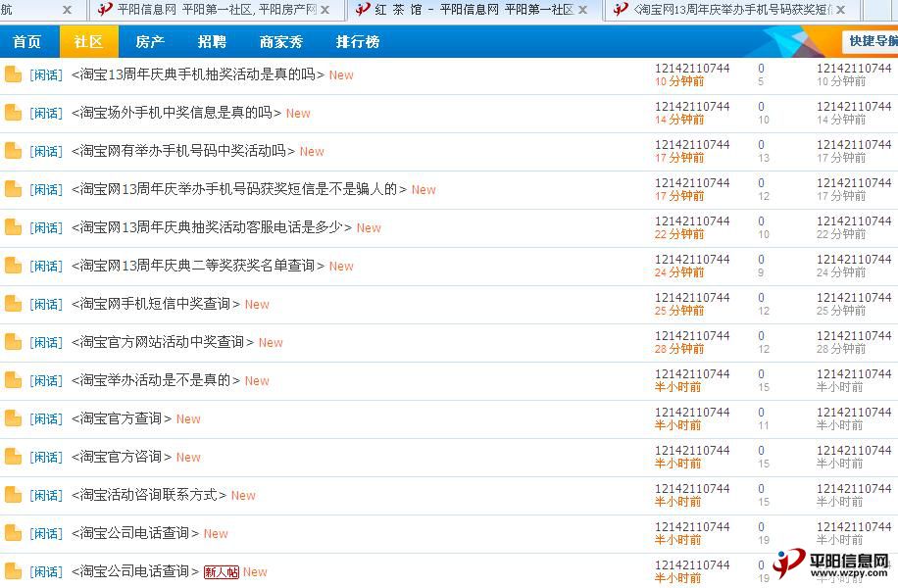The width and height of the screenshot is (898, 588).
Task: Click the folder icon of 淘宝官方查询 thread
Action: pyautogui.click(x=13, y=418)
